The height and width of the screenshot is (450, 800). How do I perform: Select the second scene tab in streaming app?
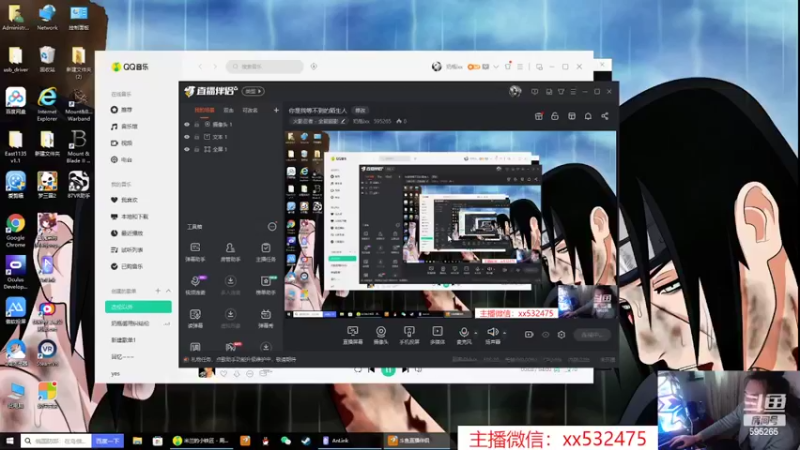[x=229, y=110]
